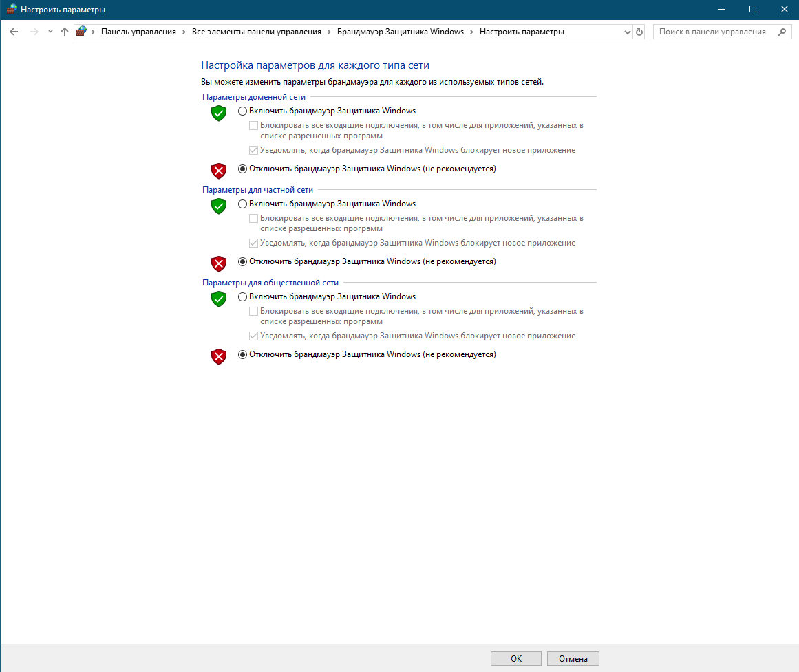
Task: Click the search magnifier icon
Action: (782, 32)
